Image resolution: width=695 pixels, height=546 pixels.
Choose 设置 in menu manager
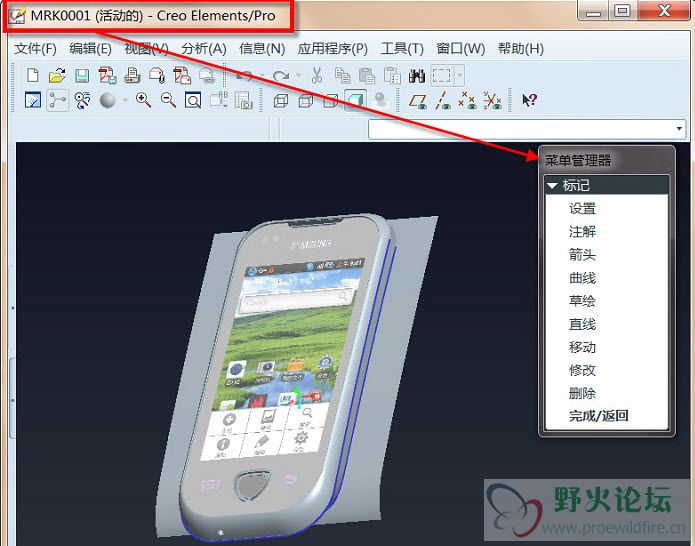(582, 208)
